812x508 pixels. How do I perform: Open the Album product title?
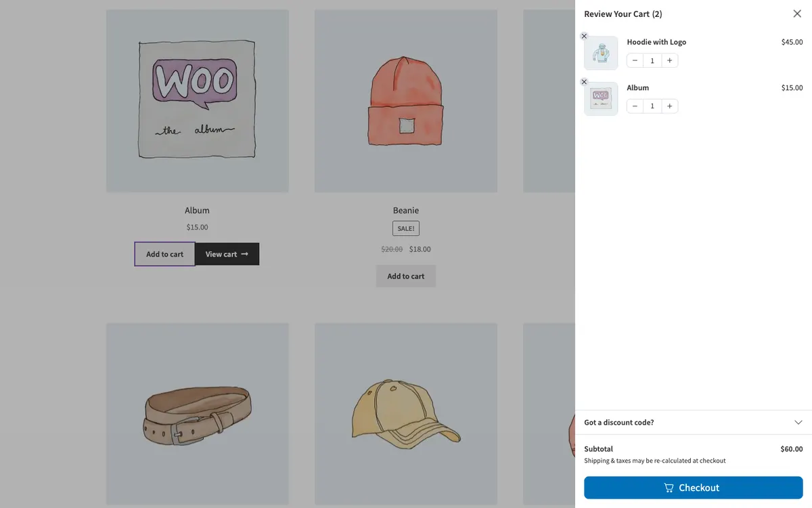[x=197, y=210]
